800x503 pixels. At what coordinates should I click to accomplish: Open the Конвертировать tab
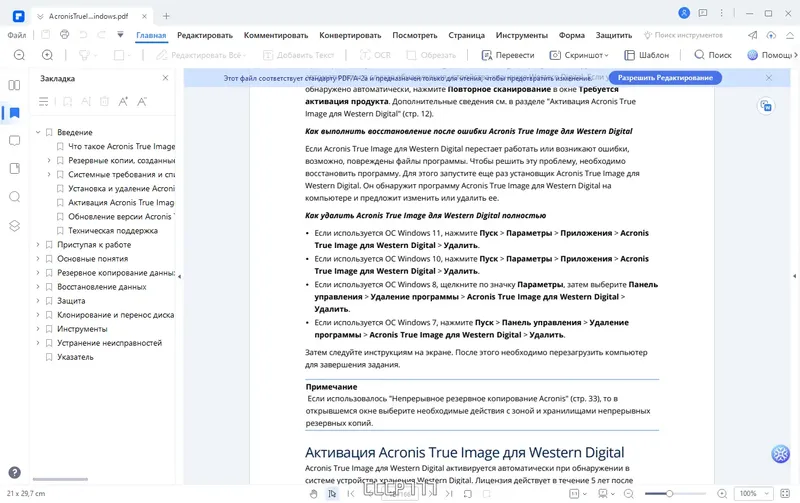click(x=350, y=35)
